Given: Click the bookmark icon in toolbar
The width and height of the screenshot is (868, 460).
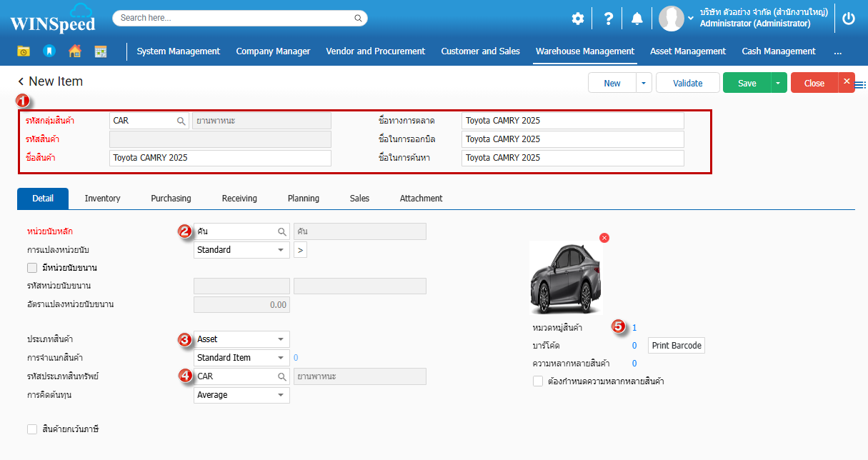Looking at the screenshot, I should coord(49,51).
